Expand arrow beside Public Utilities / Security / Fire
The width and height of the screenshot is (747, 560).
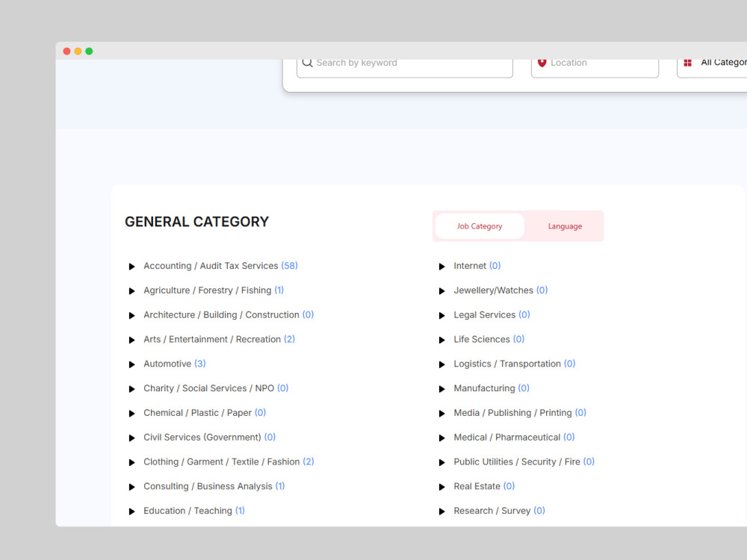click(x=441, y=462)
